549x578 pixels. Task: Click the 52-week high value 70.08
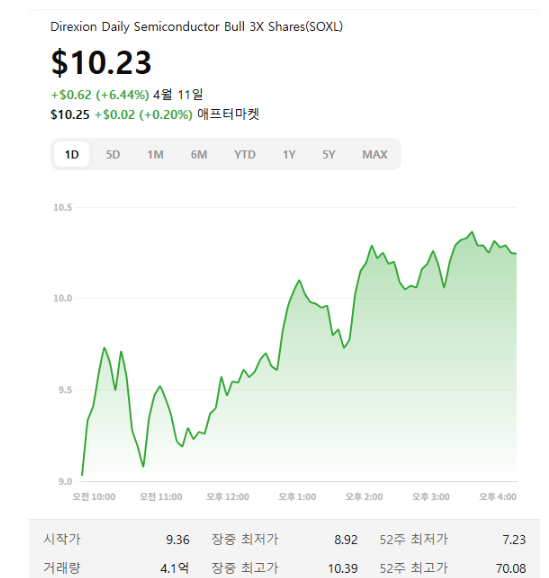coord(511,568)
